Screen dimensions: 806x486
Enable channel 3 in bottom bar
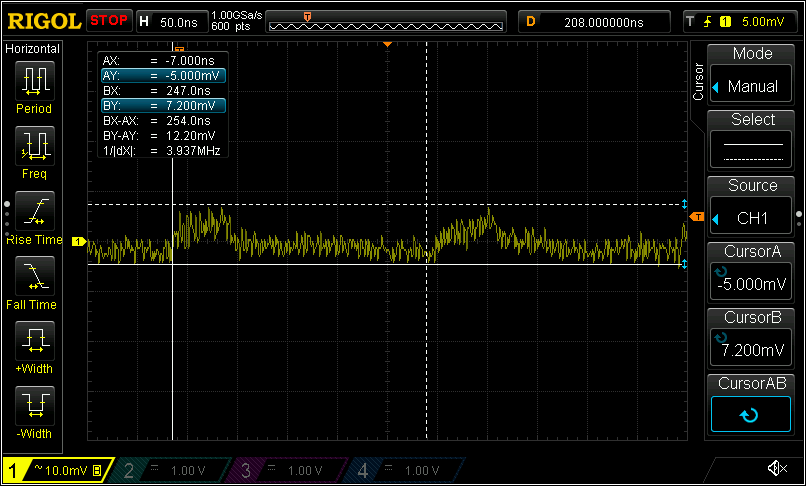(x=286, y=469)
